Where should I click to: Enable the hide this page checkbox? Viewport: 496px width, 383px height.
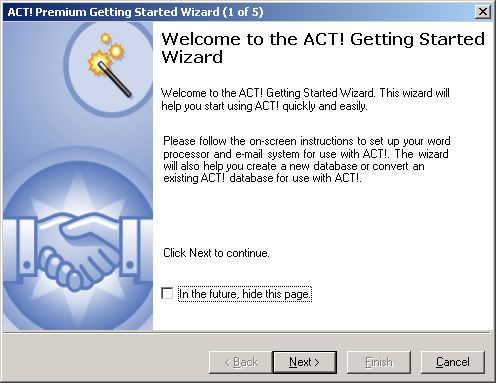coord(167,294)
